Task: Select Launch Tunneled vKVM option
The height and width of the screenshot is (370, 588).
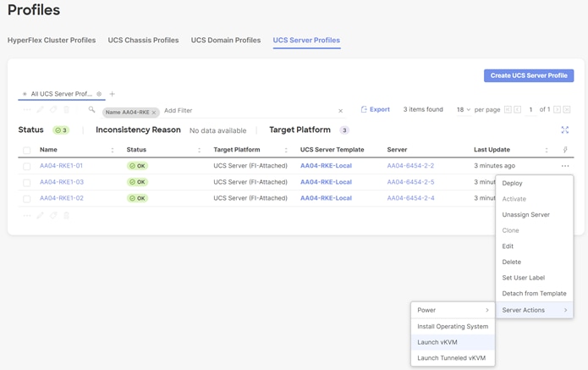Action: pos(453,358)
